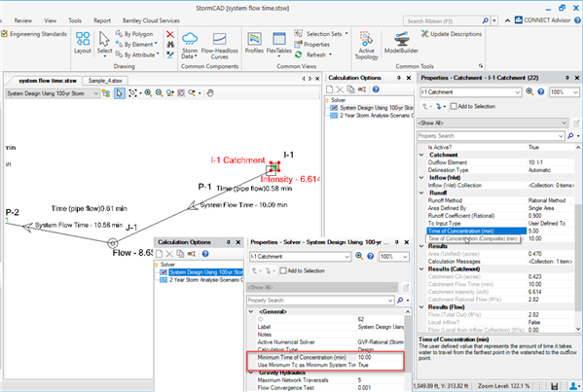The width and height of the screenshot is (583, 392).
Task: Collapse the General section in Solver Properties
Action: tap(251, 311)
